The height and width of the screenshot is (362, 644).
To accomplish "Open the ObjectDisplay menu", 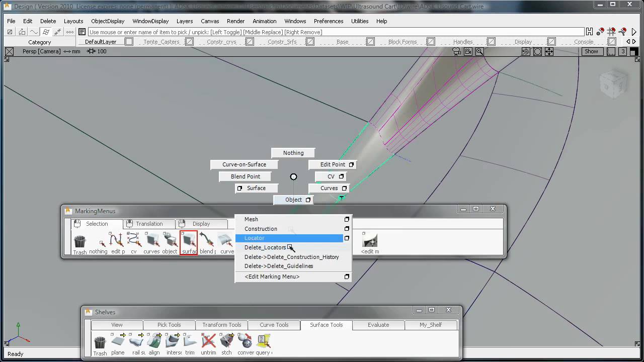I will click(x=108, y=21).
